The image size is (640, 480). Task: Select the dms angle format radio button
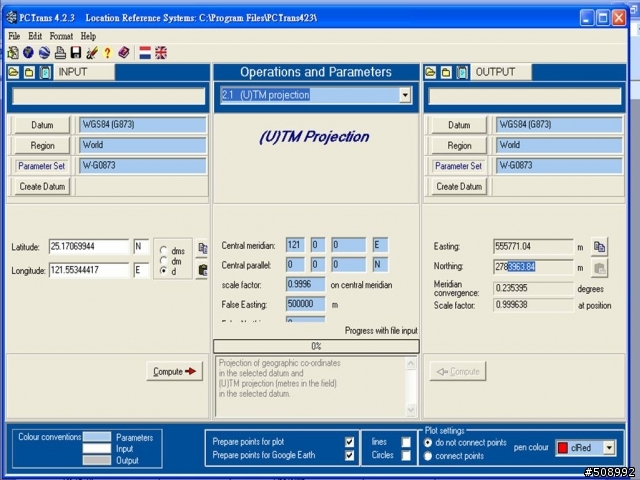point(164,250)
